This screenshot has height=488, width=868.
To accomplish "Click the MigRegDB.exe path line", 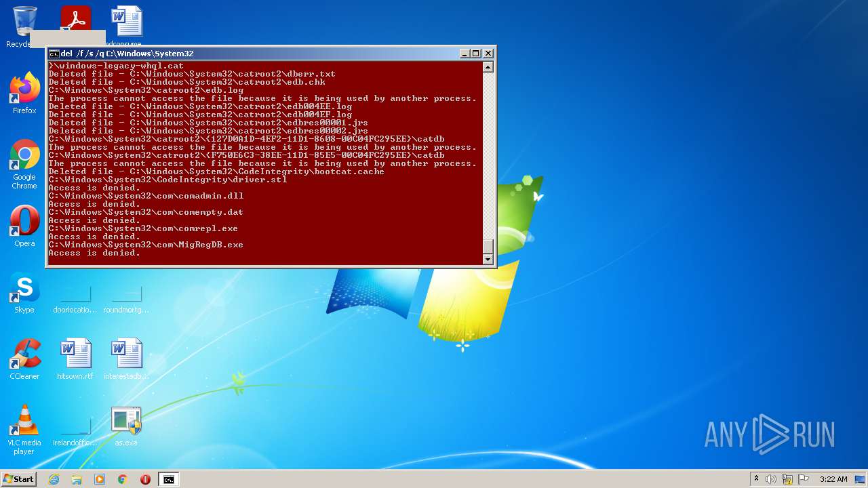I will (x=146, y=245).
